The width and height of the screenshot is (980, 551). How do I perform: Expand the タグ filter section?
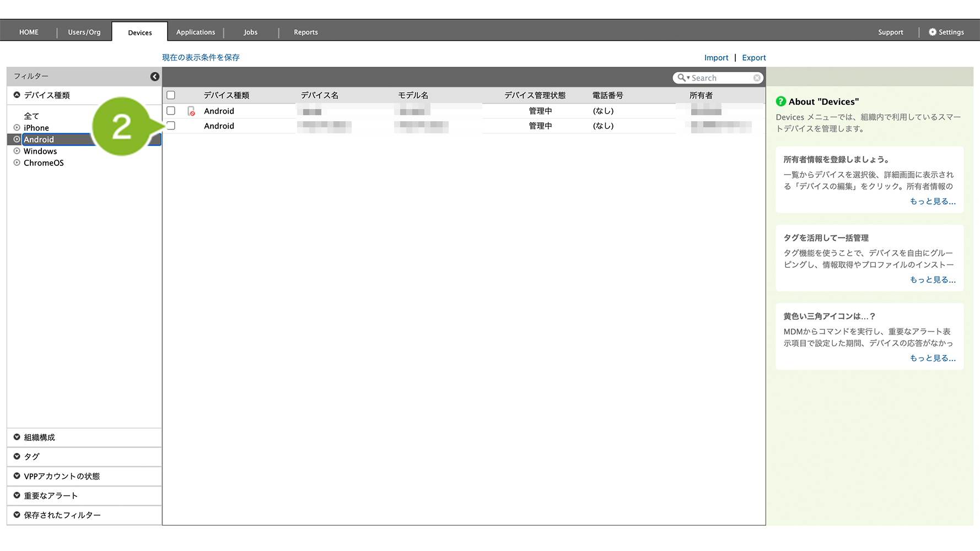tap(31, 457)
